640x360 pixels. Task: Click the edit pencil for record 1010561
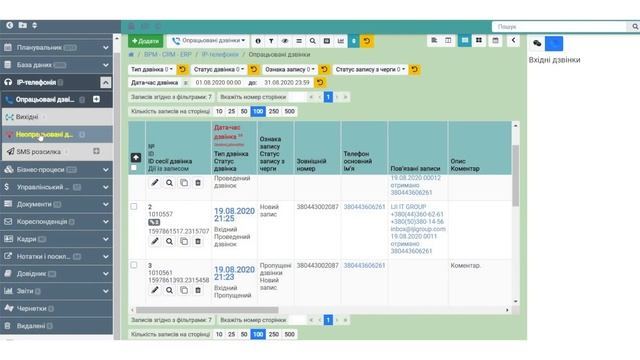tap(155, 290)
